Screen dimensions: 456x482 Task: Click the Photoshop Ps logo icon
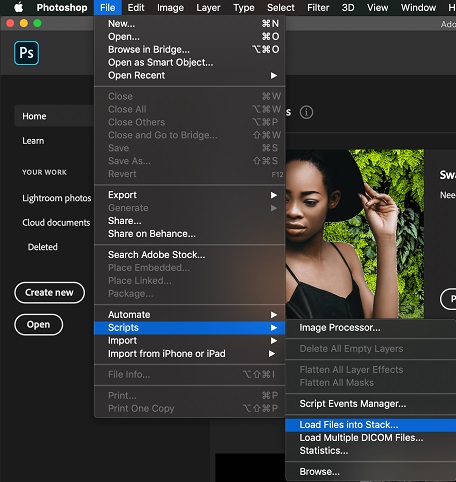(x=26, y=53)
